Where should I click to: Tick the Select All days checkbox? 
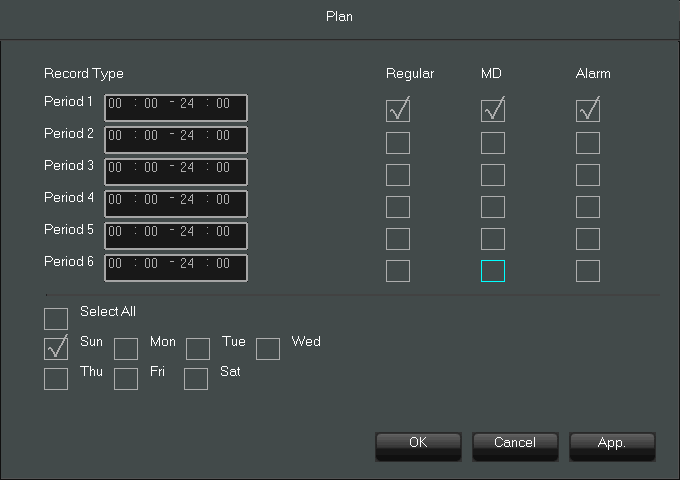56,319
